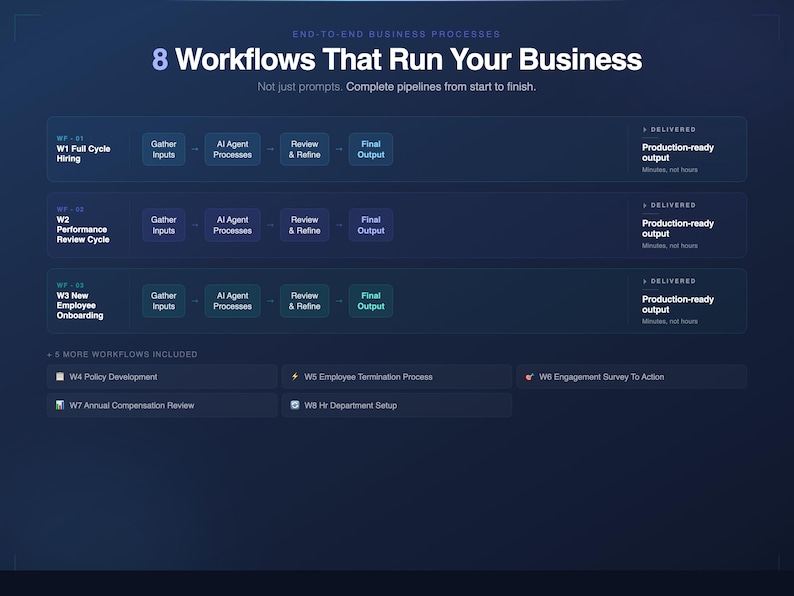Click the triangle beside DELIVERED in the W1 row
The width and height of the screenshot is (794, 596).
[645, 130]
